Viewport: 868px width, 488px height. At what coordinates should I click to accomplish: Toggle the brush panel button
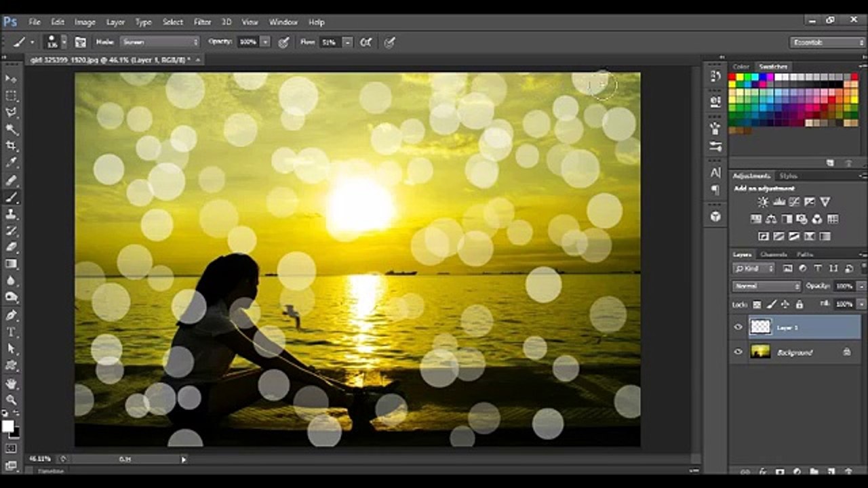click(x=81, y=42)
